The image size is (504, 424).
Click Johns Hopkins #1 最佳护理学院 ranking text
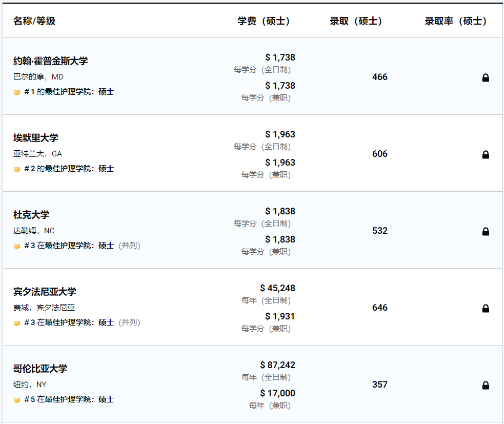(x=69, y=92)
